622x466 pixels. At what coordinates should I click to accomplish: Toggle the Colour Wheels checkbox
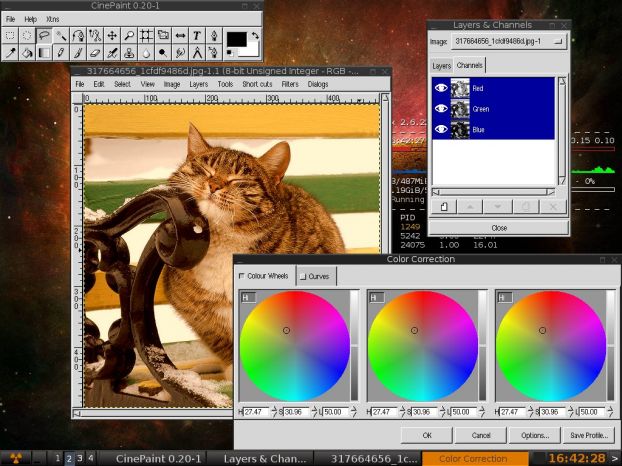click(x=242, y=276)
